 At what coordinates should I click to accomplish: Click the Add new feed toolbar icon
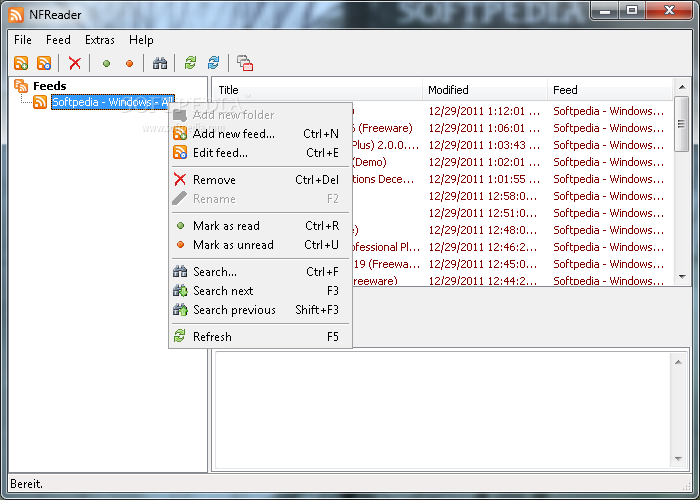tap(21, 63)
